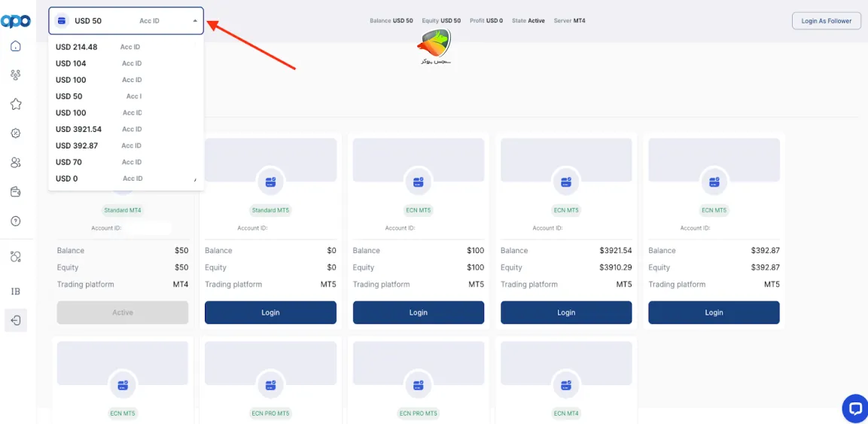Open the IB section in sidebar
This screenshot has height=424, width=868.
16,291
